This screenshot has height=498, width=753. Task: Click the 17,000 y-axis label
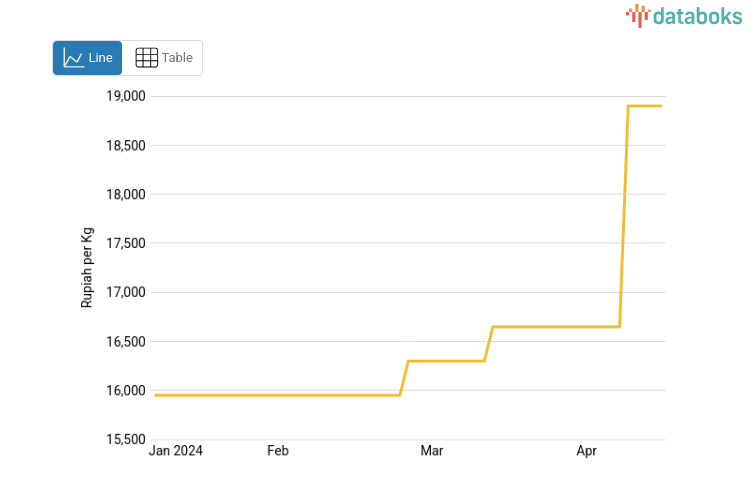coord(126,292)
